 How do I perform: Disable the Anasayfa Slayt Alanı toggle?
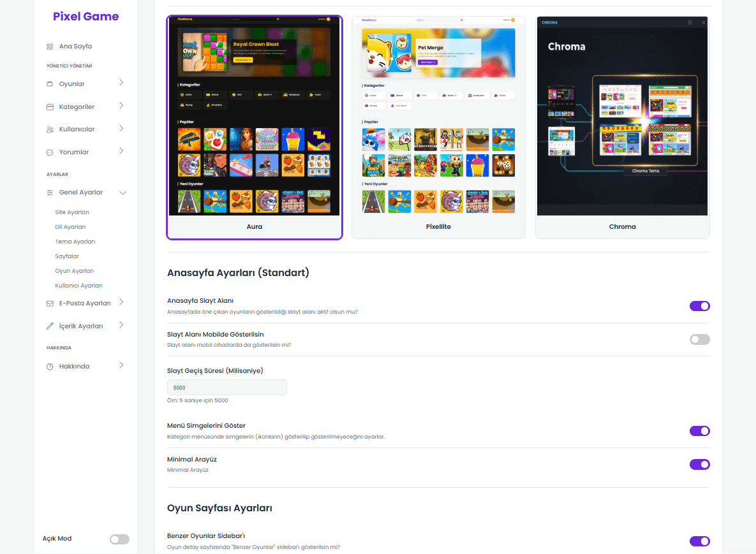tap(700, 306)
